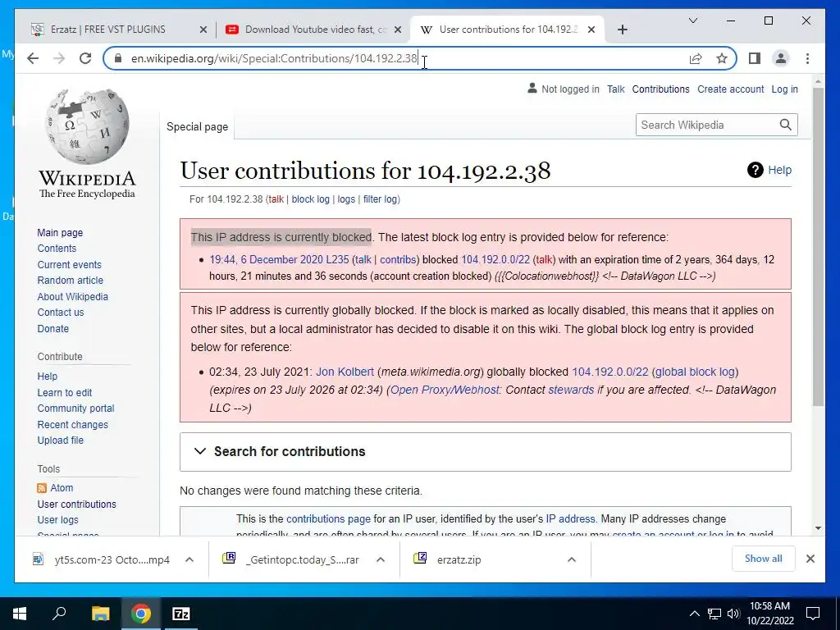Open Chrome profile avatar menu
This screenshot has width=840, height=630.
[781, 58]
